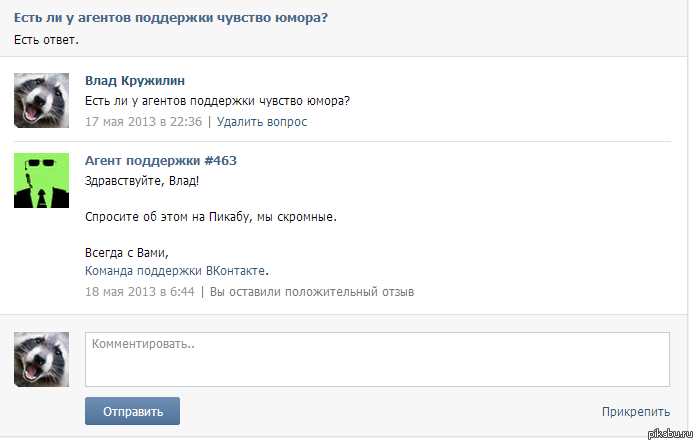Click the Есть ответ status text

(46, 40)
